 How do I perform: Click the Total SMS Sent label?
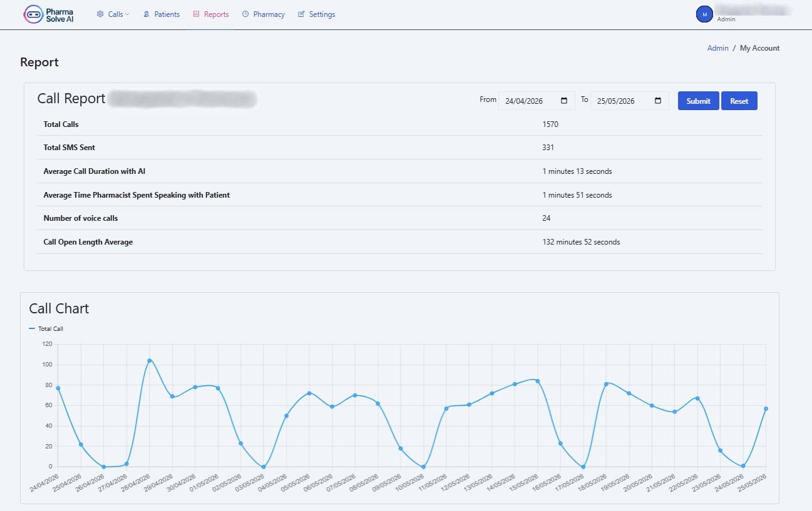click(x=69, y=148)
